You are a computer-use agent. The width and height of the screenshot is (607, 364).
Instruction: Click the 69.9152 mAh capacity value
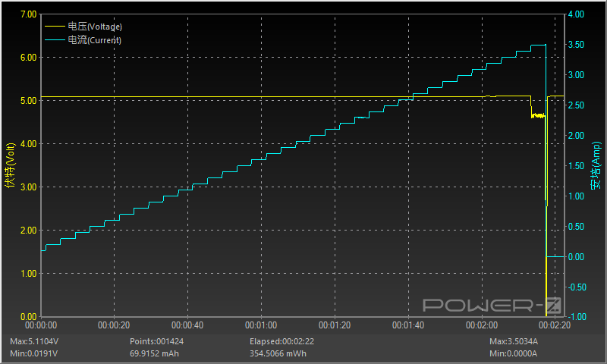(156, 353)
